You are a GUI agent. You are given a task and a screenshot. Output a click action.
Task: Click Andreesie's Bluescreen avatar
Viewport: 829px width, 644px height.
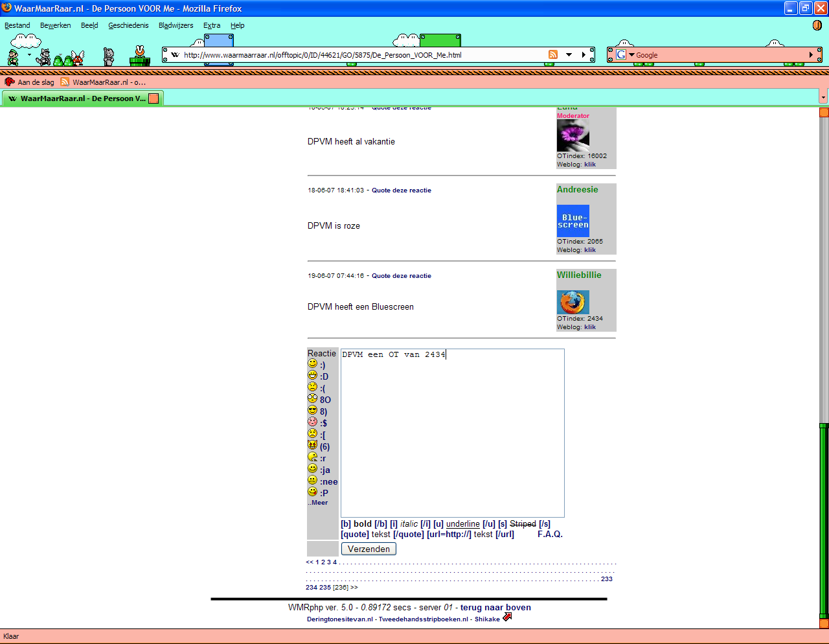pyautogui.click(x=573, y=221)
